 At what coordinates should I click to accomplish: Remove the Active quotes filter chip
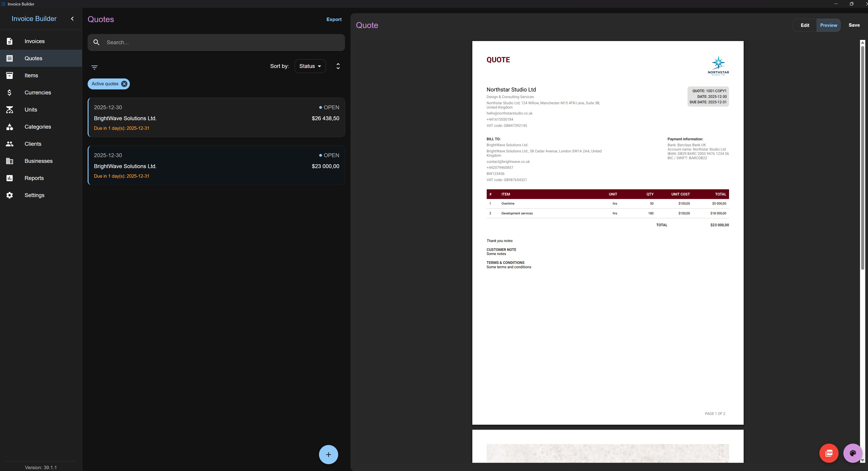point(124,84)
